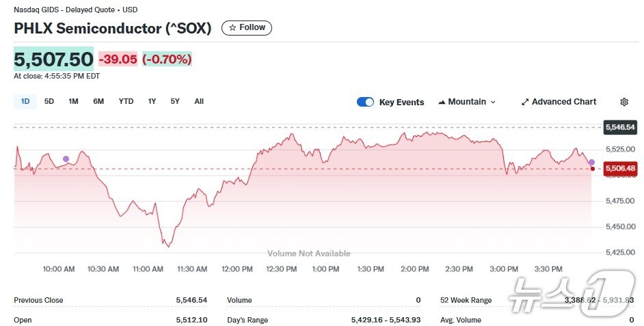
Task: Choose the 5Y chart range
Action: click(x=175, y=101)
